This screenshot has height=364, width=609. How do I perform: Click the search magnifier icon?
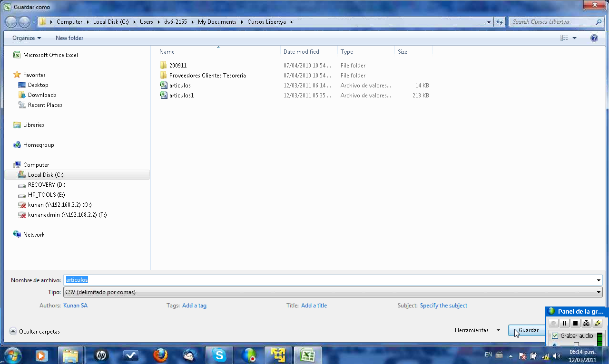click(599, 22)
